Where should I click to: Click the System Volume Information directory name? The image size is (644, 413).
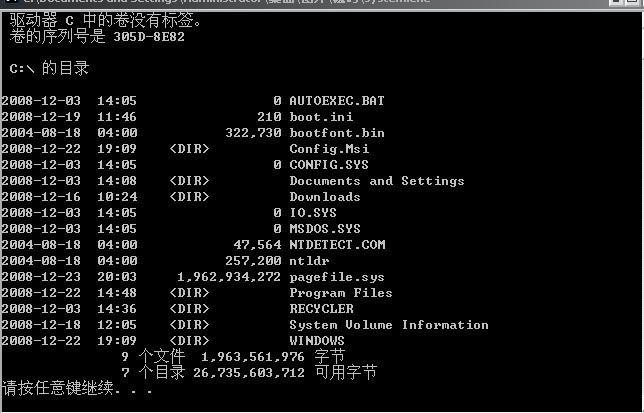(389, 325)
